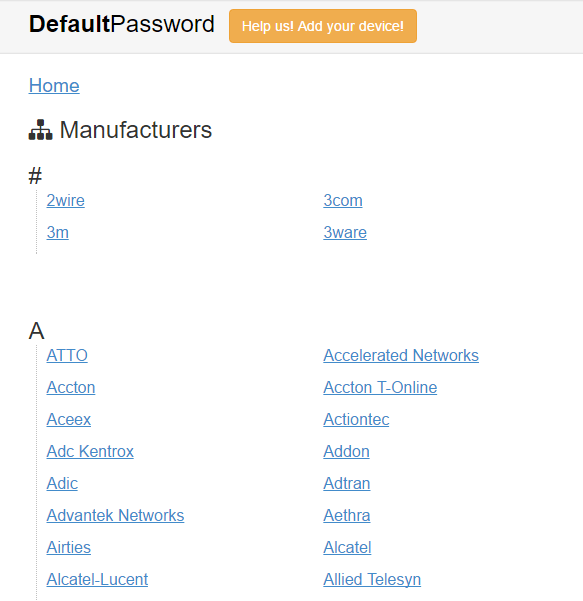Click the Alcatel-Lucent link
This screenshot has width=583, height=601.
[x=97, y=580]
